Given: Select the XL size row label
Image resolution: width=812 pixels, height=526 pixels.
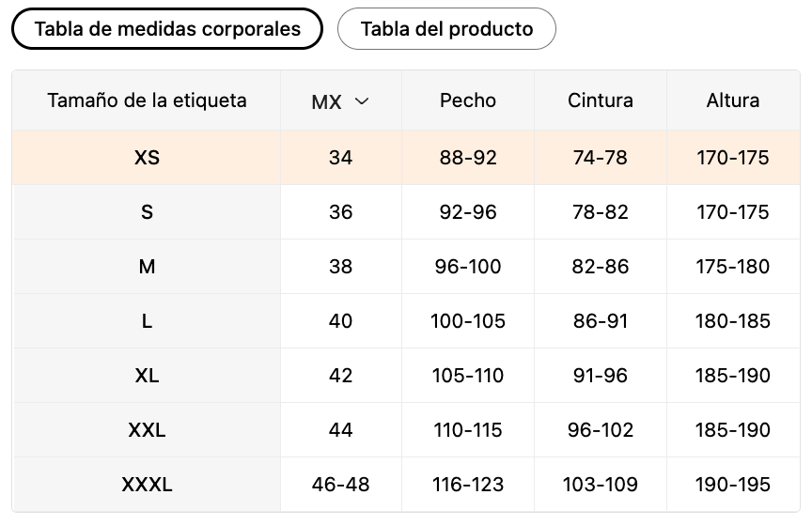Looking at the screenshot, I should tap(147, 376).
